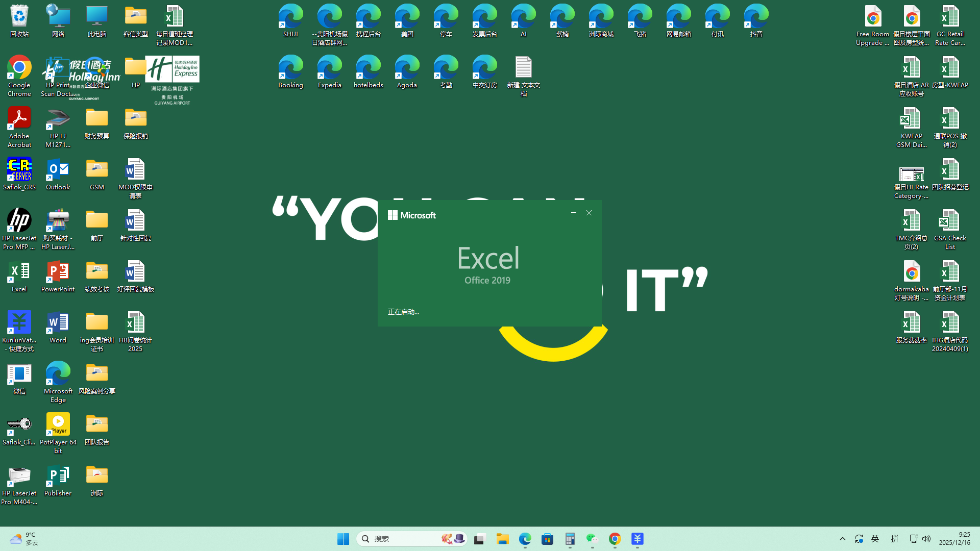This screenshot has width=980, height=551.
Task: Toggle the 英 input language indicator
Action: (875, 539)
